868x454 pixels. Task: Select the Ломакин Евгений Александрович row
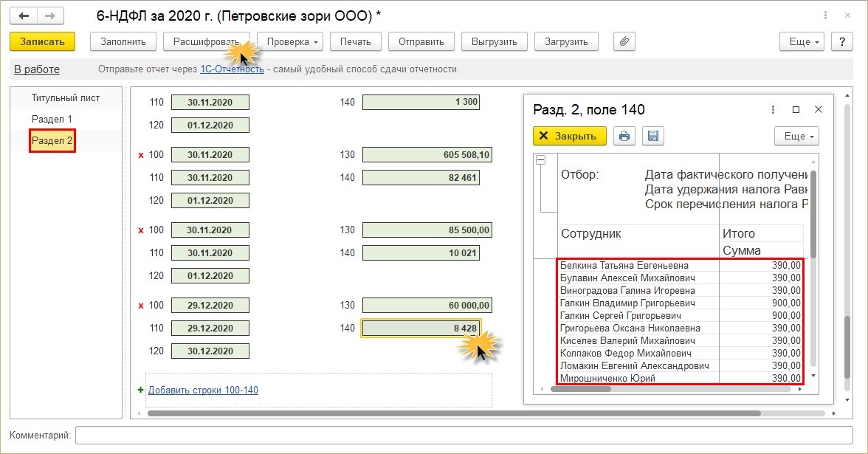coord(681,366)
